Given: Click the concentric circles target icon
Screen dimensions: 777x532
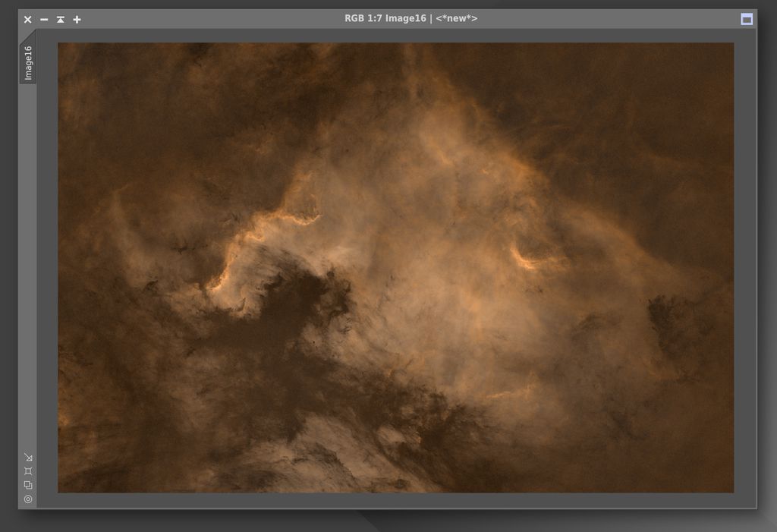Looking at the screenshot, I should coord(28,499).
